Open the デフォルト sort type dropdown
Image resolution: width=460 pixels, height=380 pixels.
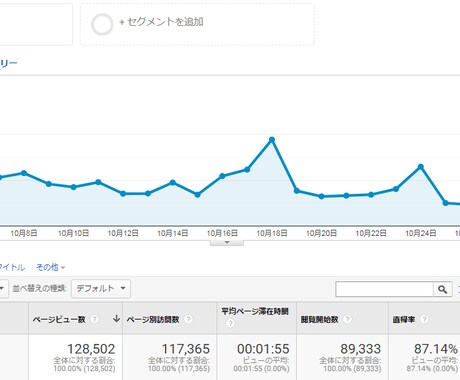pyautogui.click(x=101, y=288)
